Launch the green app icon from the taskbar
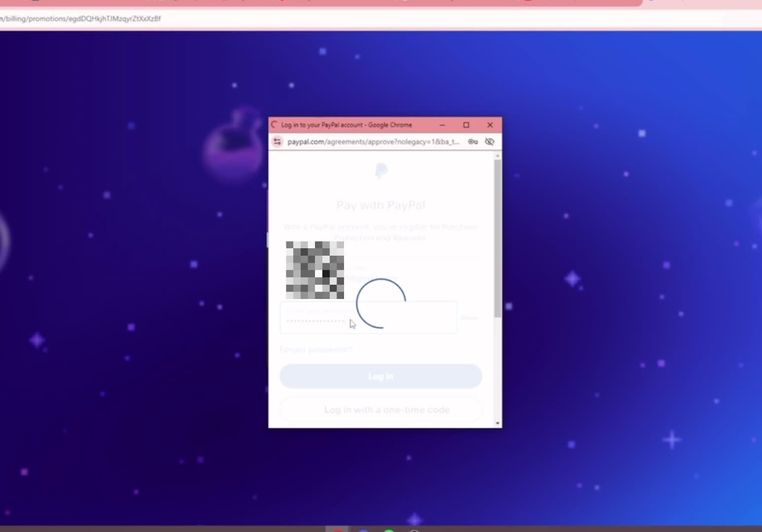The width and height of the screenshot is (762, 532). 389,530
